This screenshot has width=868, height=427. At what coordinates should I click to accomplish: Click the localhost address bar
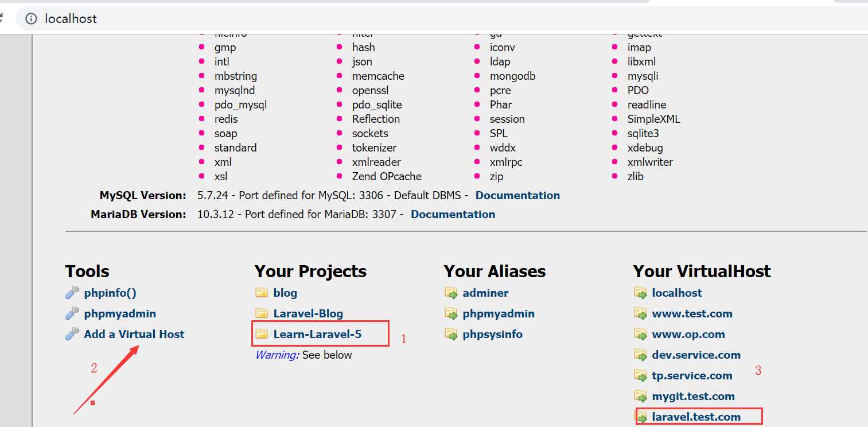[442, 18]
